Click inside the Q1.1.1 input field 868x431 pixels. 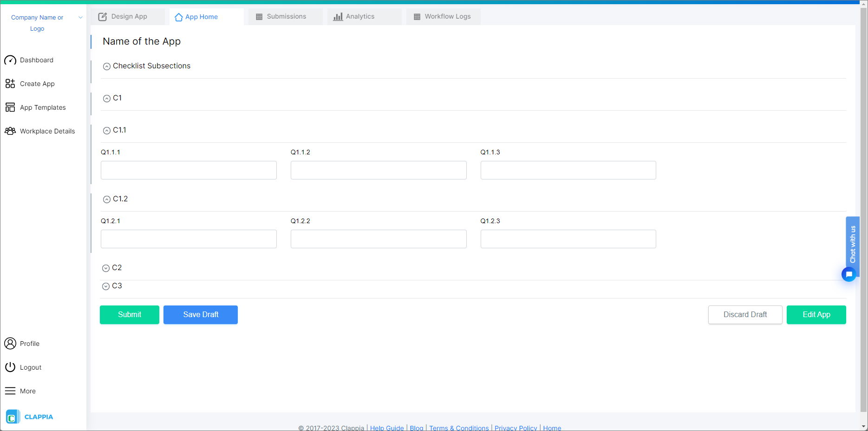click(189, 170)
